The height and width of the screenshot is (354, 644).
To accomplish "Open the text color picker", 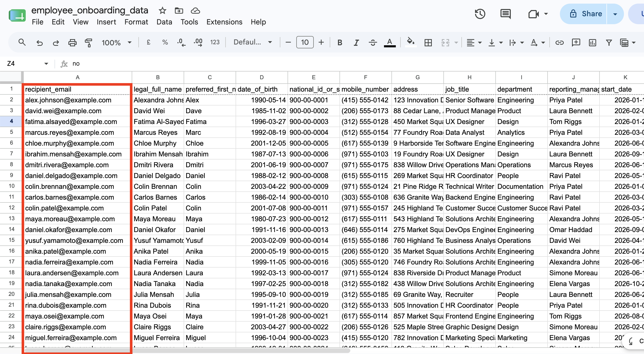I will point(390,42).
